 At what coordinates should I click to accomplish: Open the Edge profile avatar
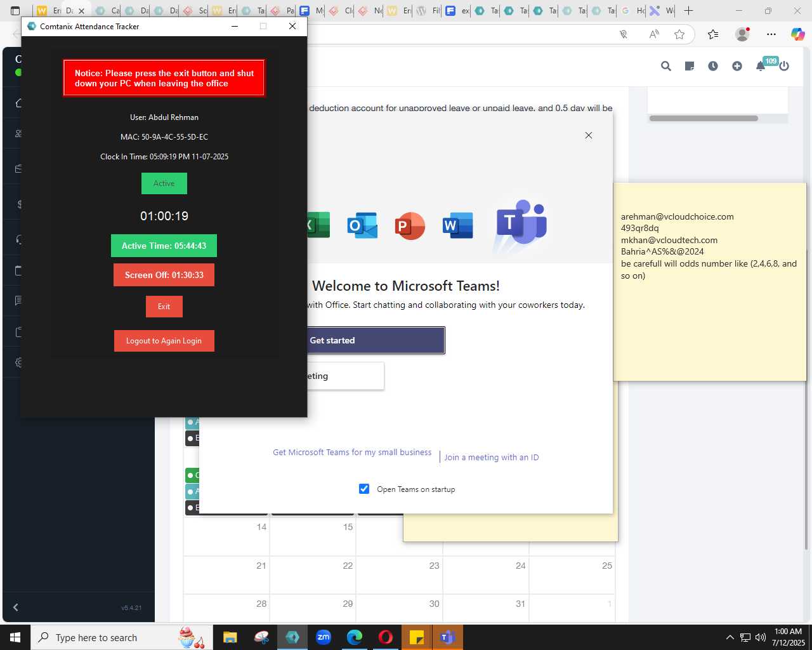(x=742, y=34)
